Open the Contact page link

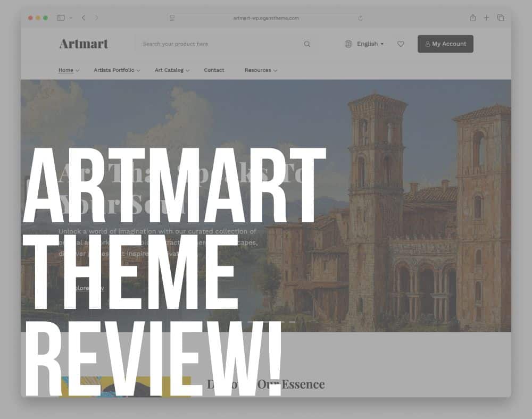214,70
